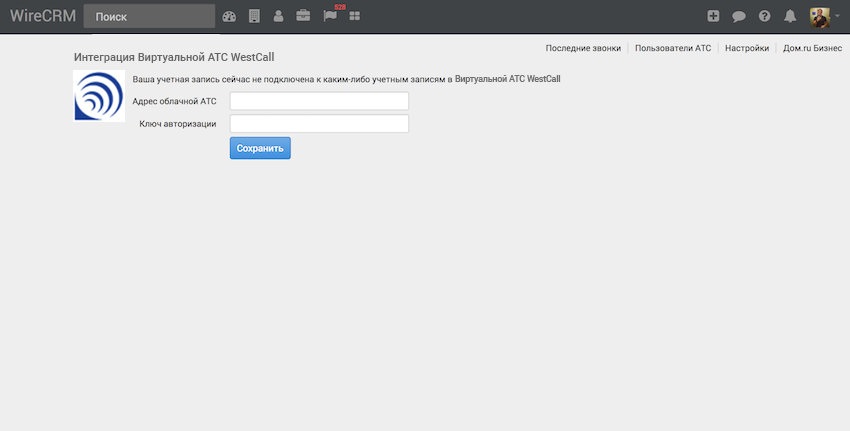Open the contacts person icon
Screen dimensions: 850x431
pyautogui.click(x=279, y=16)
